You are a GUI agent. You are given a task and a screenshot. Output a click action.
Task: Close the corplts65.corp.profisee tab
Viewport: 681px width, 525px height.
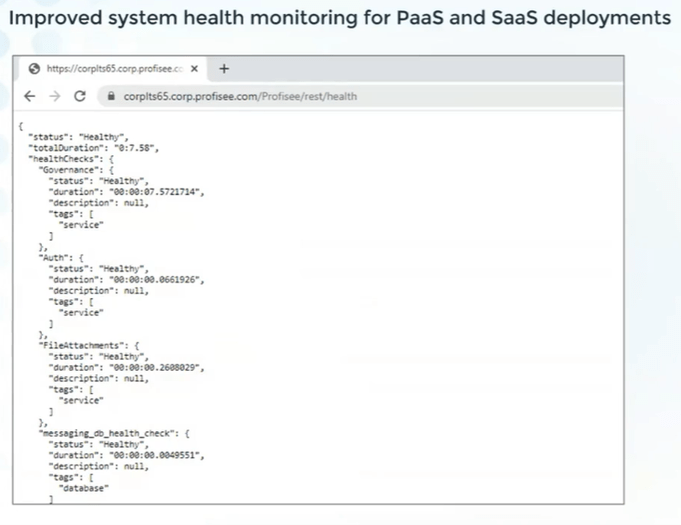[195, 69]
